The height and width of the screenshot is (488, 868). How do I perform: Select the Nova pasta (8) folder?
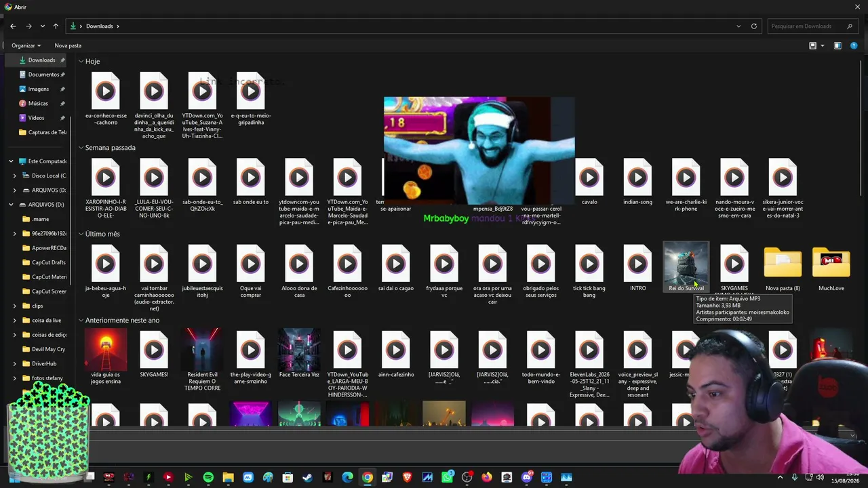click(783, 268)
